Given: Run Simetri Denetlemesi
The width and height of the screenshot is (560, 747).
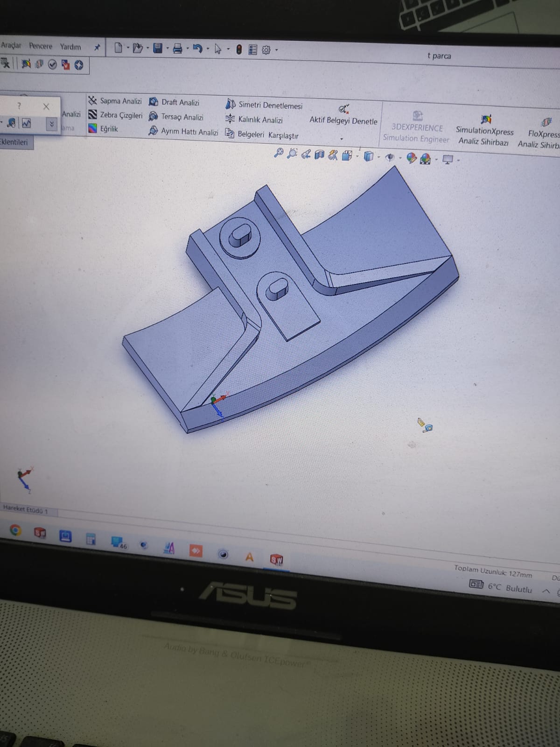Looking at the screenshot, I should (x=264, y=105).
